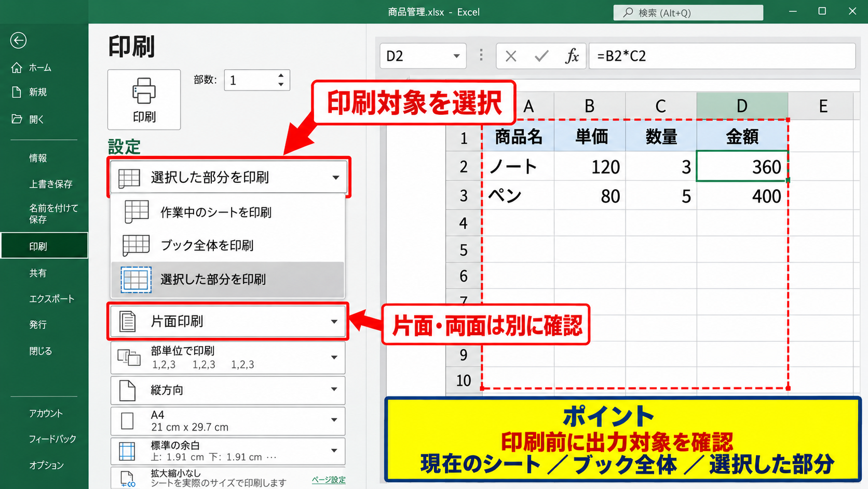Choose ブック全体を印刷 from the list
Screen dimensions: 868x489
pos(228,245)
